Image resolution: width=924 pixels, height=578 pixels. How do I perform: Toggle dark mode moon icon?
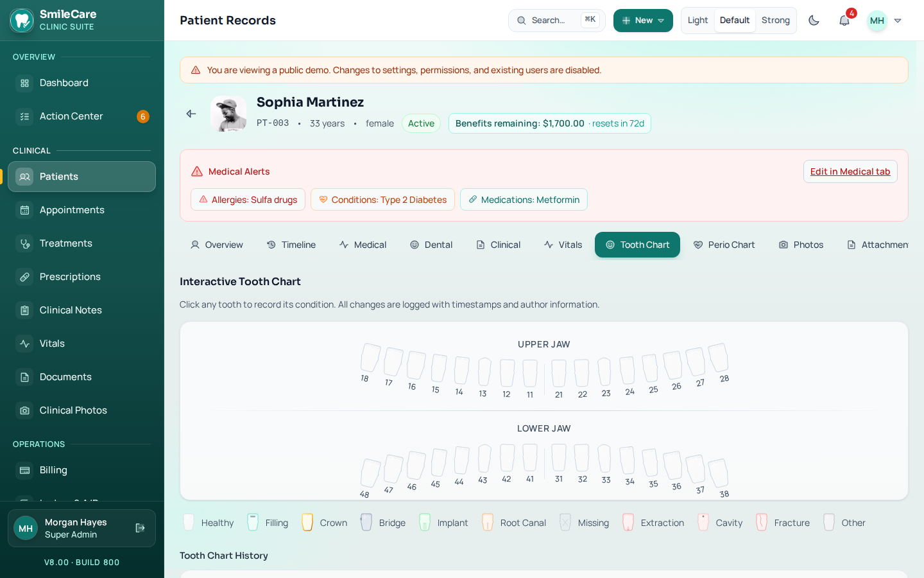tap(814, 21)
